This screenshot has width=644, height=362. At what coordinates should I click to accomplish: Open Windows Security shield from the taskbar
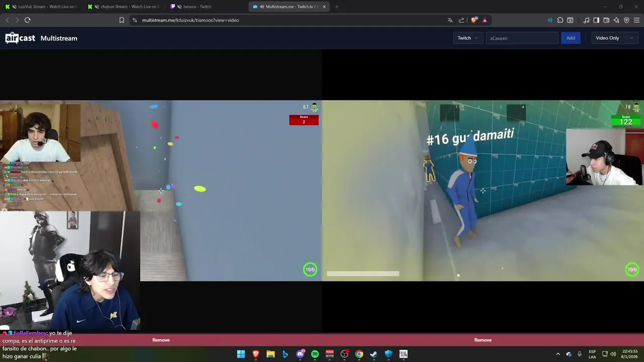click(388, 354)
